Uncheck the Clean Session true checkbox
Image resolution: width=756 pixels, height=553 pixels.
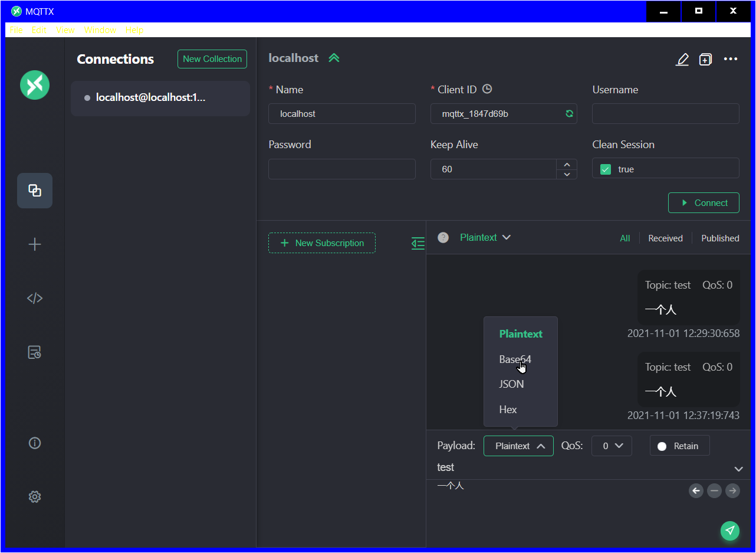click(605, 169)
